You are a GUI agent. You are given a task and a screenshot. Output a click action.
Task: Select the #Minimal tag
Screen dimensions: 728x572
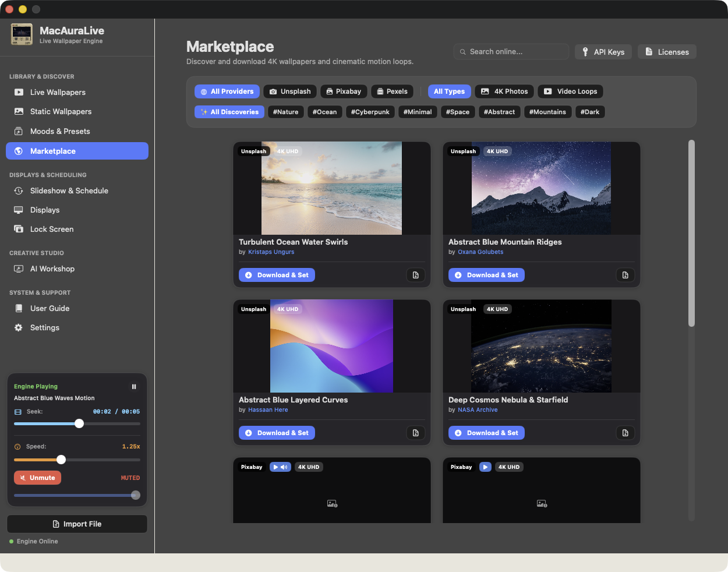click(418, 112)
